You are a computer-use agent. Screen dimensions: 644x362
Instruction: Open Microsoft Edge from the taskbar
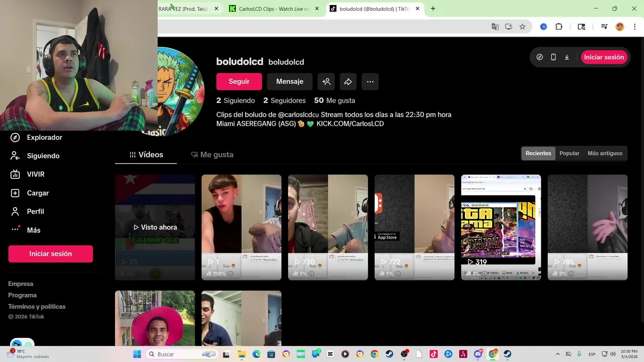click(257, 354)
